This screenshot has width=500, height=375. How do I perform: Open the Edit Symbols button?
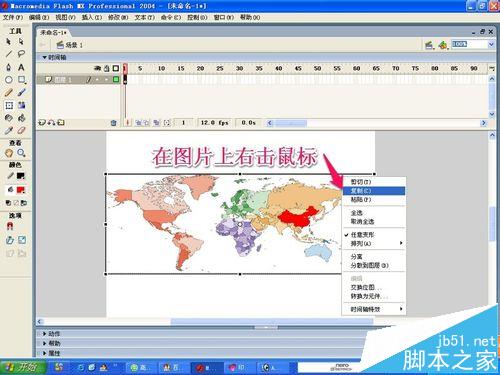click(x=443, y=45)
